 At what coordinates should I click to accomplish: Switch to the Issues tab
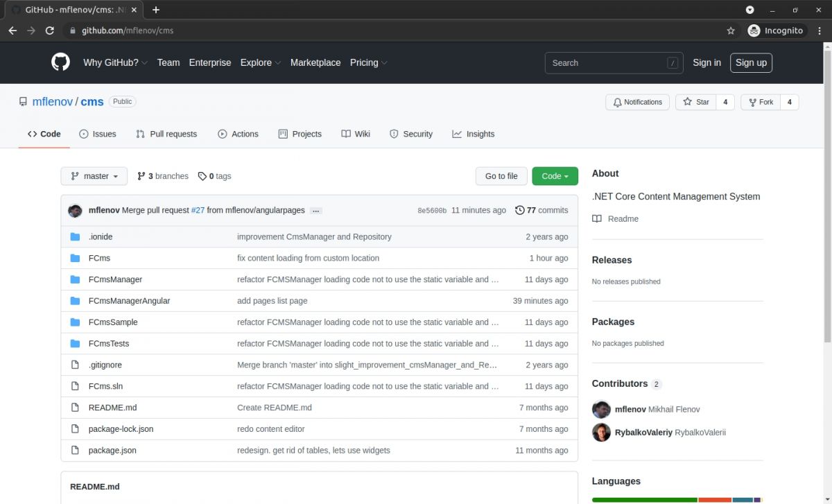pyautogui.click(x=98, y=134)
